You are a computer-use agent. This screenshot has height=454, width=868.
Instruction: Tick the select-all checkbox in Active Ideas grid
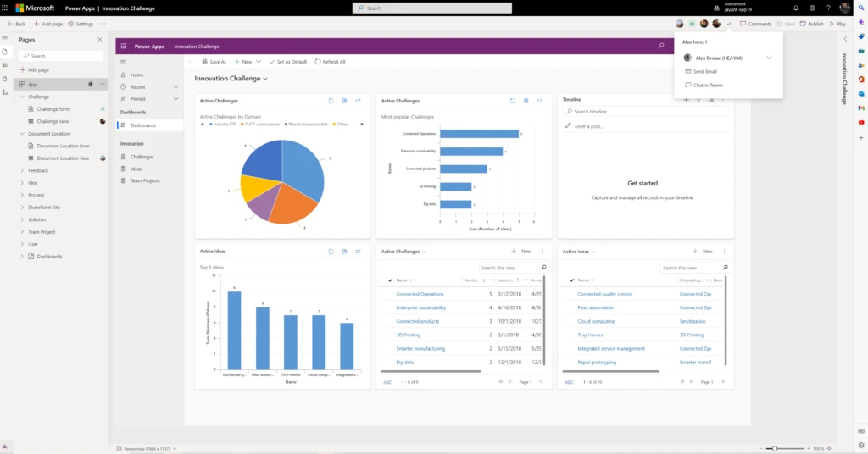(x=571, y=280)
